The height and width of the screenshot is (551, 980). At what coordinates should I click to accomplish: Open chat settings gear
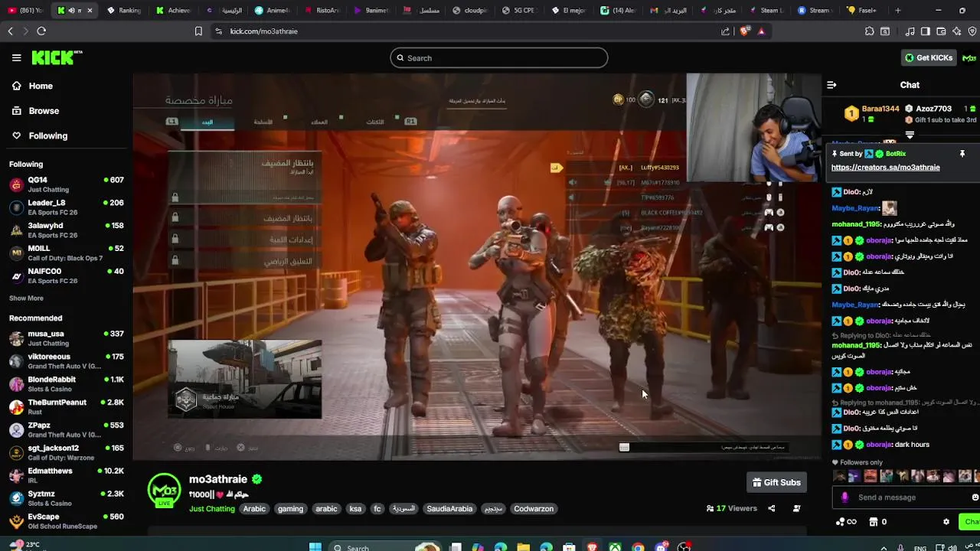[946, 522]
